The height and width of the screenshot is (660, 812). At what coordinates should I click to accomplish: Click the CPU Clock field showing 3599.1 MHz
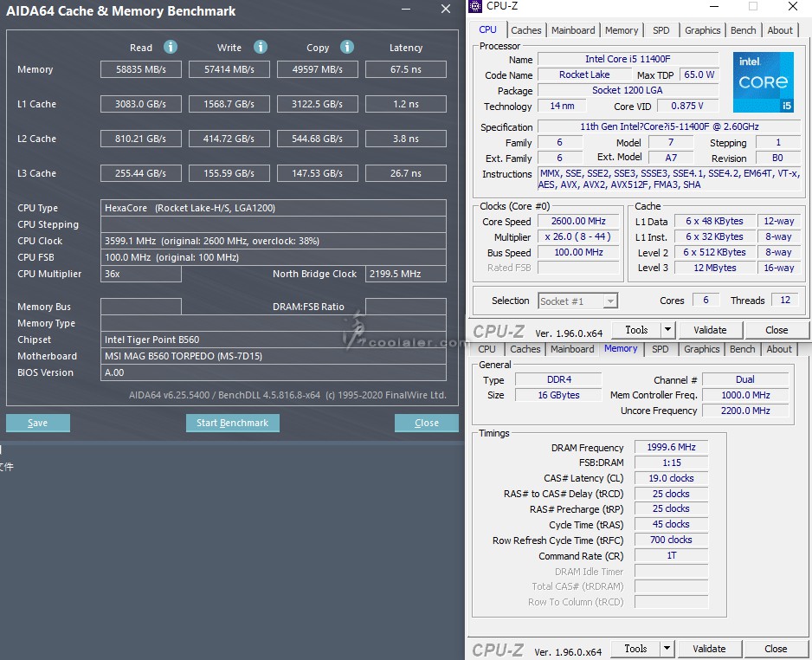274,241
